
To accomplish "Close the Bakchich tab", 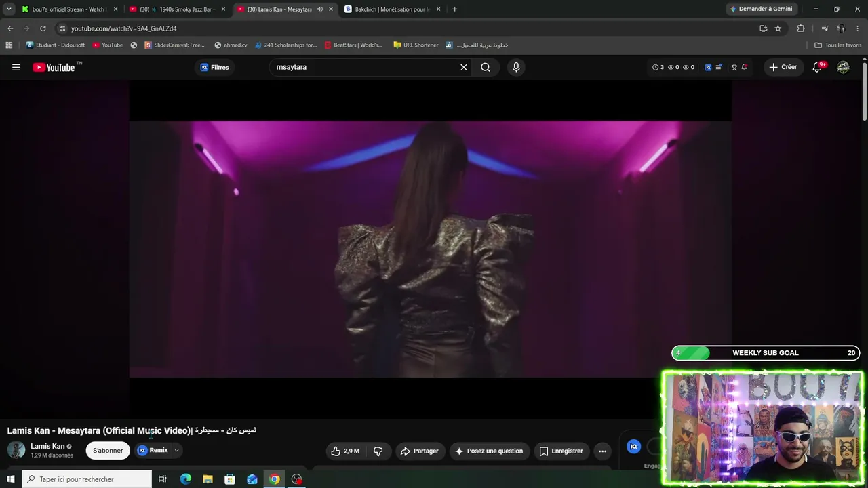I will (439, 9).
